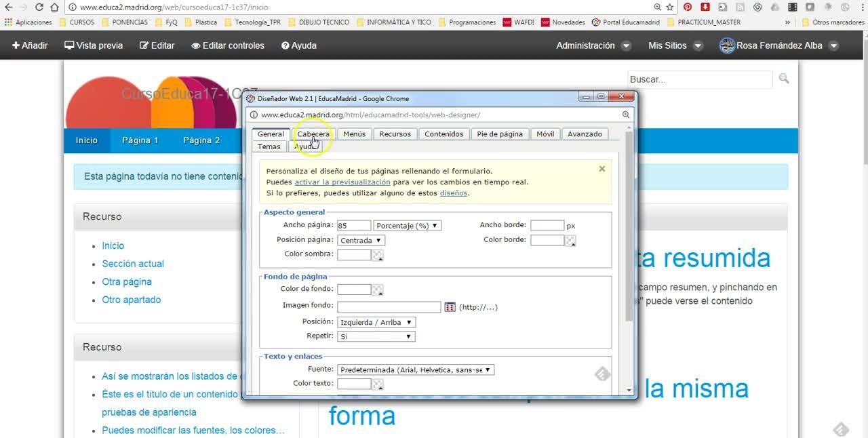This screenshot has height=438, width=868.
Task: Click Editar in the admin bar
Action: pos(157,45)
